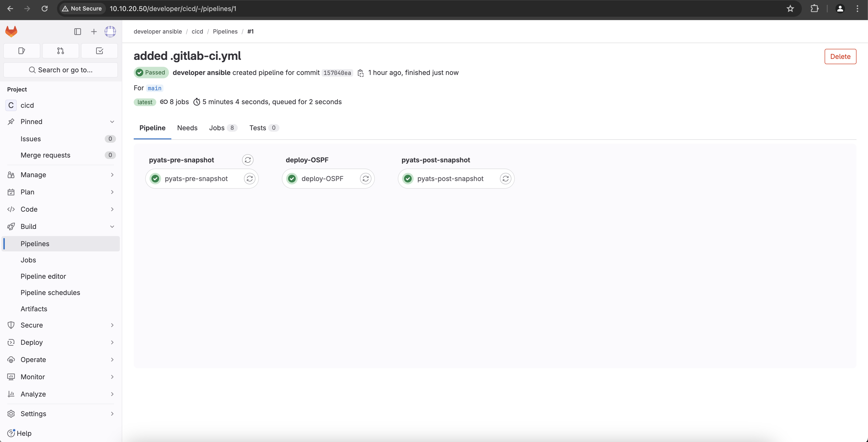Viewport: 868px width, 442px height.
Task: Click the red Delete pipeline button
Action: 840,57
